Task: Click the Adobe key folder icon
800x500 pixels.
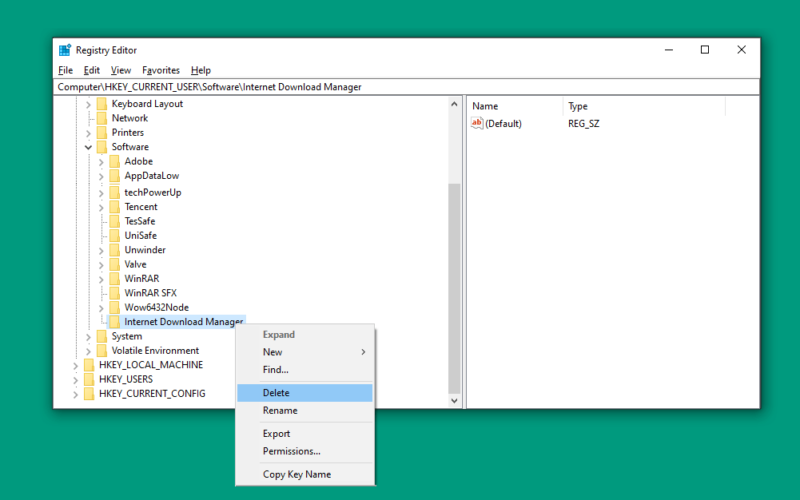Action: tap(114, 161)
